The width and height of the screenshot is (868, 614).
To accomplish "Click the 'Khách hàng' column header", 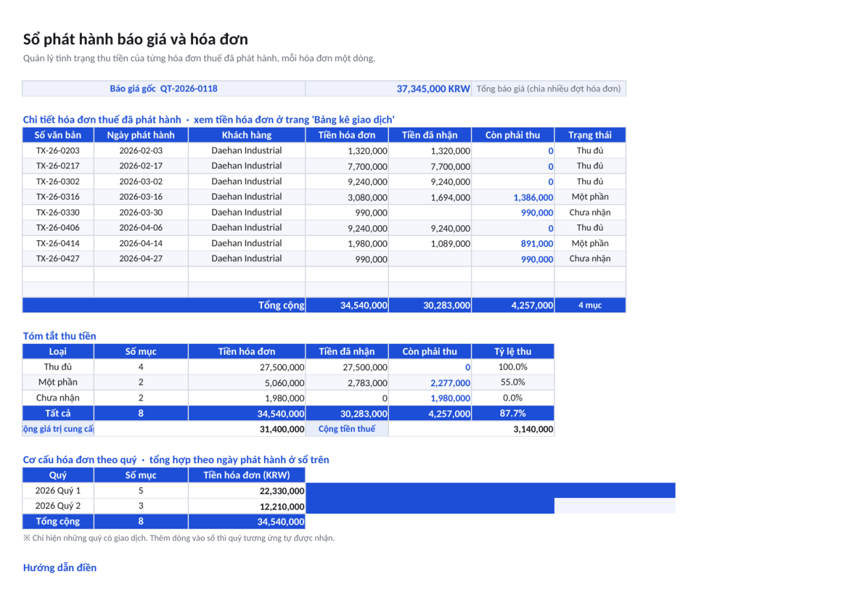I will coord(246,135).
